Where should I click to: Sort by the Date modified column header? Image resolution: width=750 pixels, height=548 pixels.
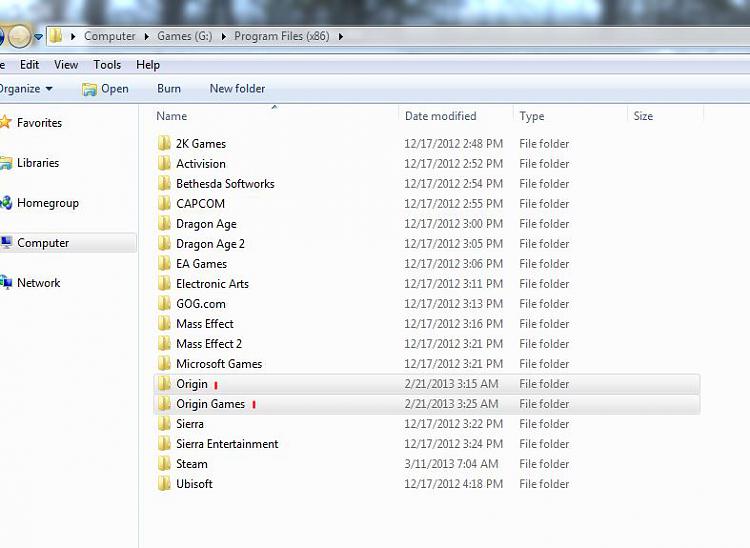tap(441, 116)
